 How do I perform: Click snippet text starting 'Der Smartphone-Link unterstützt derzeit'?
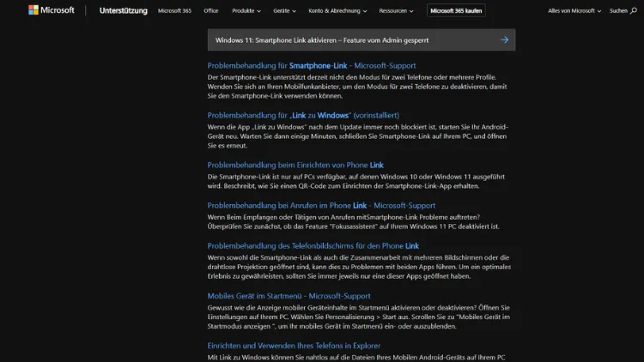357,87
